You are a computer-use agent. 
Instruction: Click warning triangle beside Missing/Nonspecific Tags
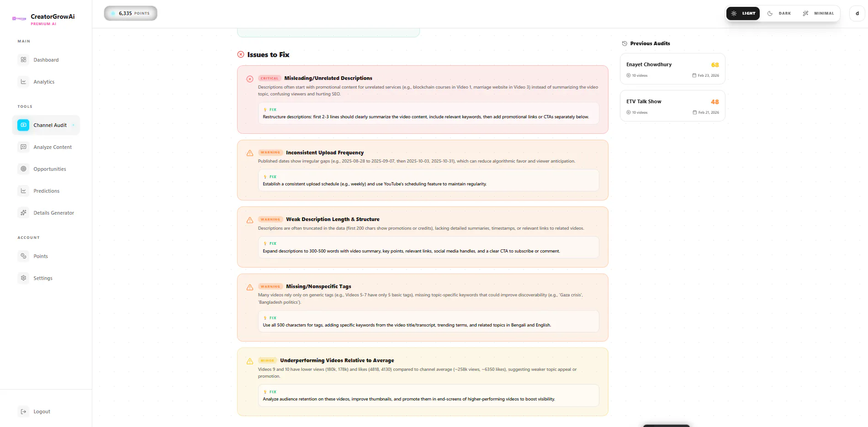click(250, 287)
